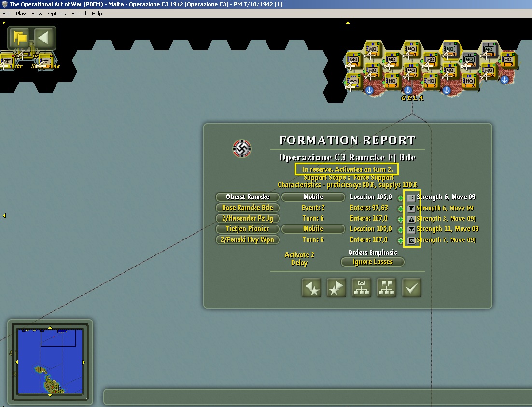Click 'In reserve. Activates on turn 2.' text

[348, 169]
